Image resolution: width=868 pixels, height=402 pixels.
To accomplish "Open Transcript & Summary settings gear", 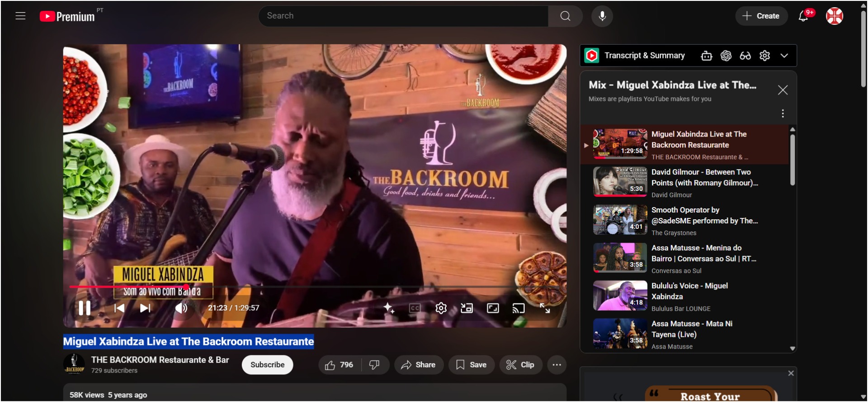I will pyautogui.click(x=764, y=56).
